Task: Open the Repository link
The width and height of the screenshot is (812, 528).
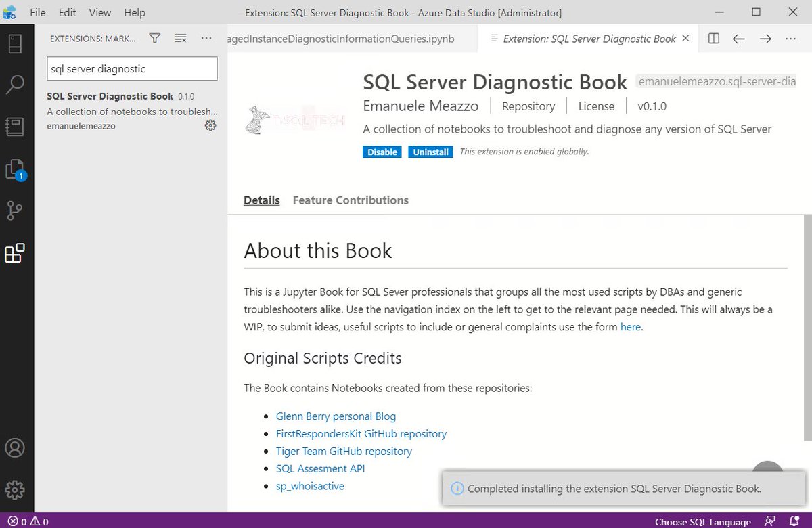Action: 528,106
